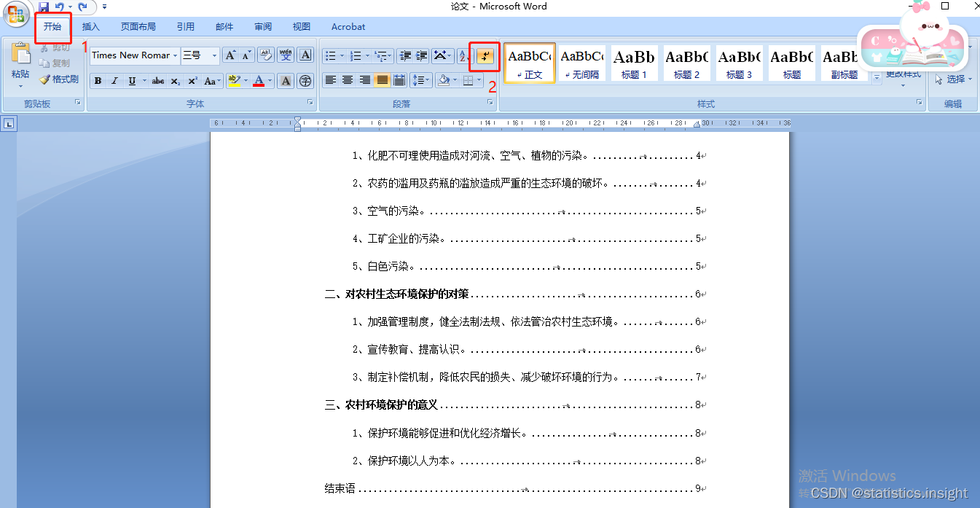This screenshot has height=508, width=980.
Task: Open the 三号 font size box
Action: (x=200, y=55)
